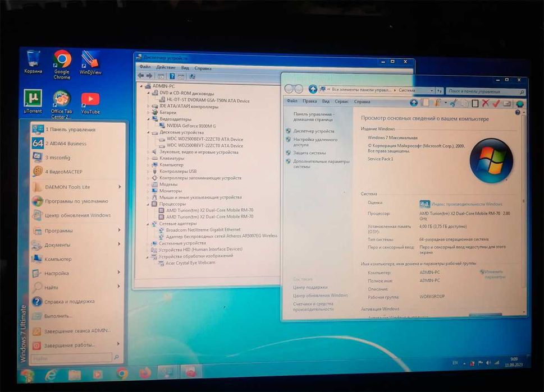
Task: Open Вид menu in Device Manager
Action: click(185, 68)
